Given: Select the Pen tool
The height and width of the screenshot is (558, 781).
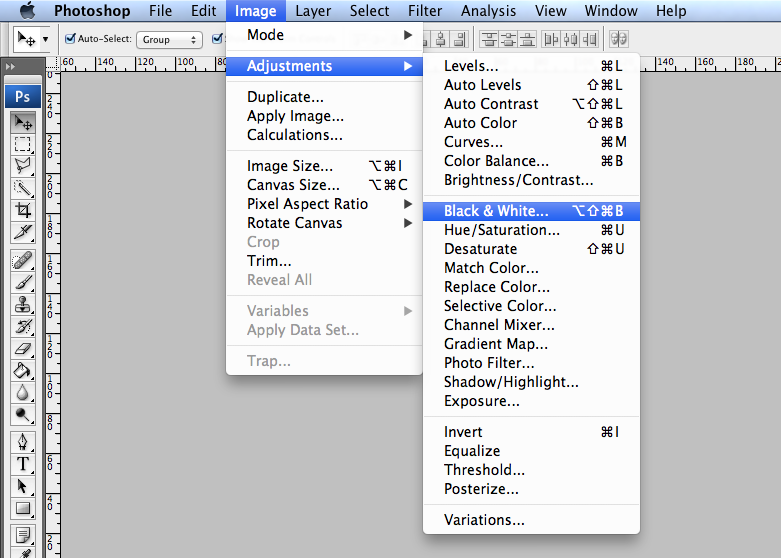Looking at the screenshot, I should [23, 442].
